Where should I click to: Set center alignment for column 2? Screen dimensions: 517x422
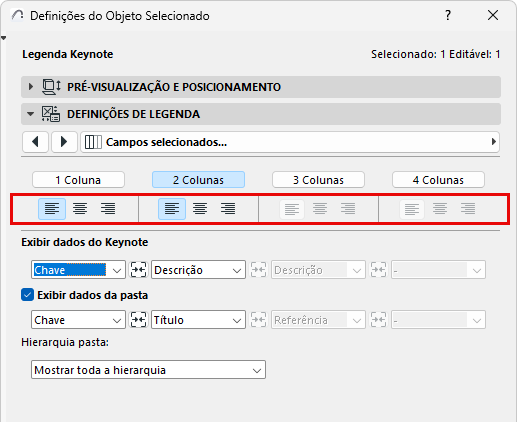point(200,209)
